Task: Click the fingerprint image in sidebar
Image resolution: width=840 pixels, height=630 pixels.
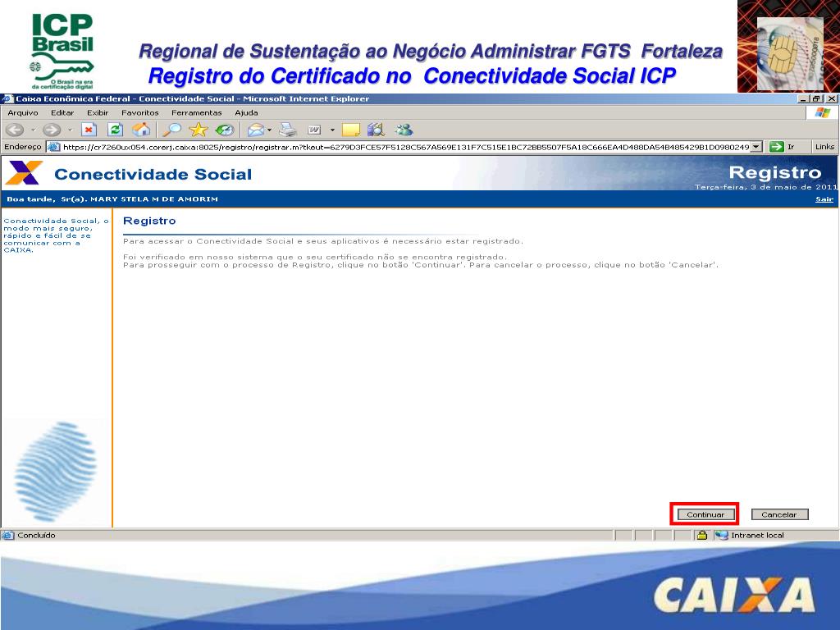Action: pos(57,472)
